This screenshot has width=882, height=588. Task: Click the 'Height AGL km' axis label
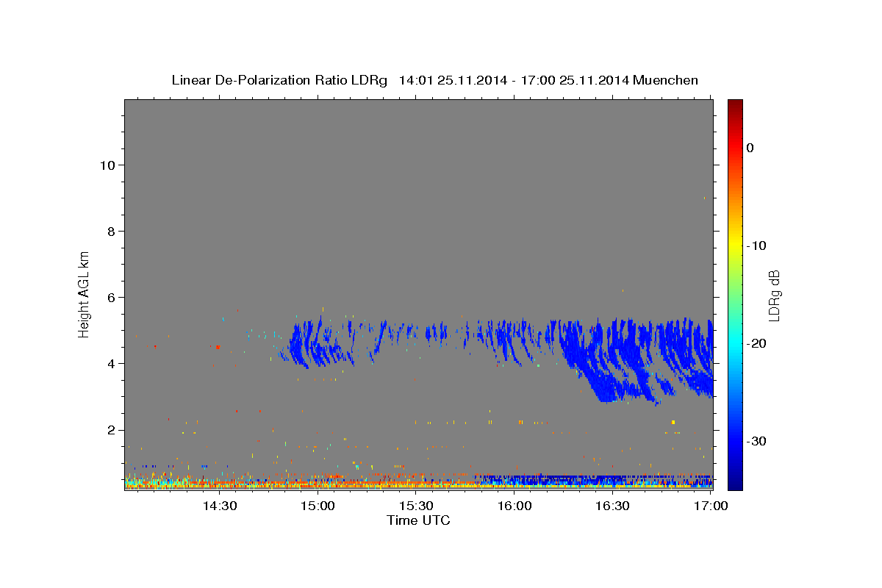[x=85, y=294]
